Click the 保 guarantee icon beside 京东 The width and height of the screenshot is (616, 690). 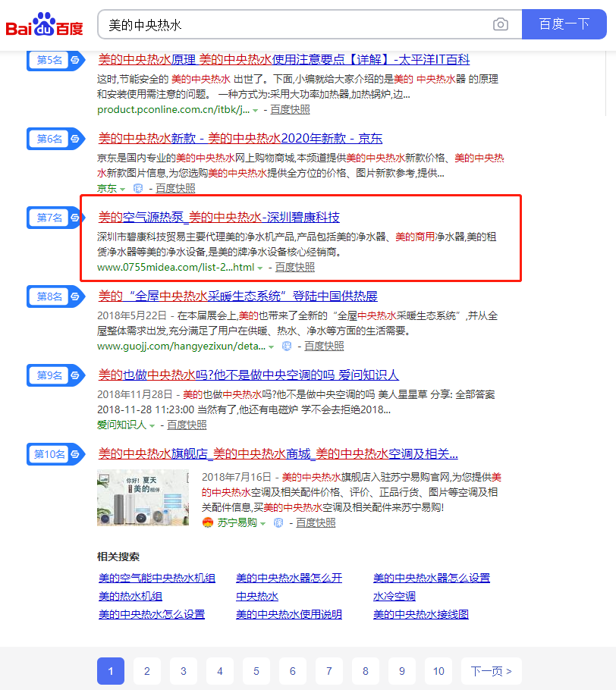(138, 188)
